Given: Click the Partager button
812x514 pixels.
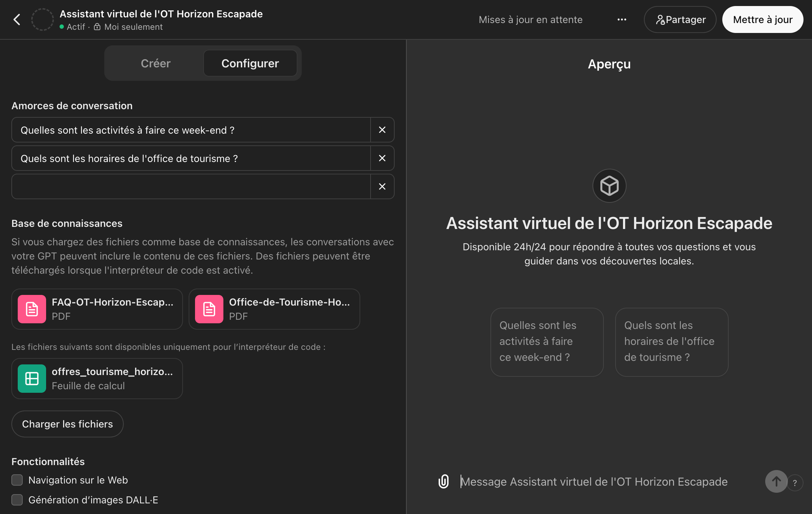Looking at the screenshot, I should click(680, 19).
